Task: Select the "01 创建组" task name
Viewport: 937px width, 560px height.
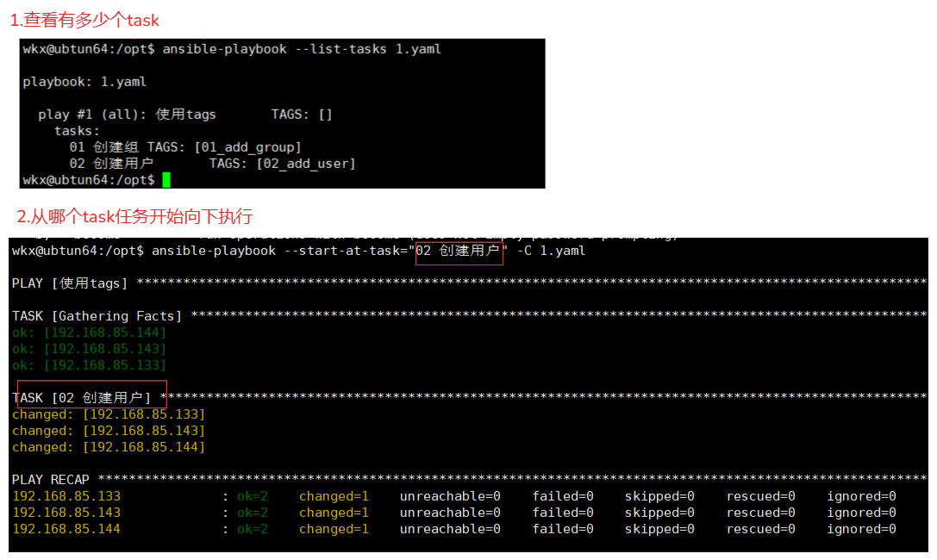Action: click(104, 146)
